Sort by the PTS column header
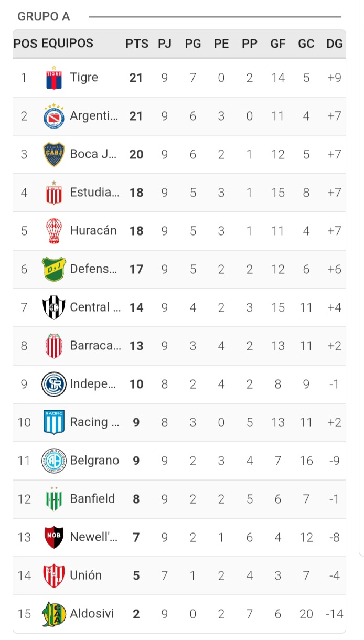Image resolution: width=364 pixels, height=640 pixels. pyautogui.click(x=136, y=44)
